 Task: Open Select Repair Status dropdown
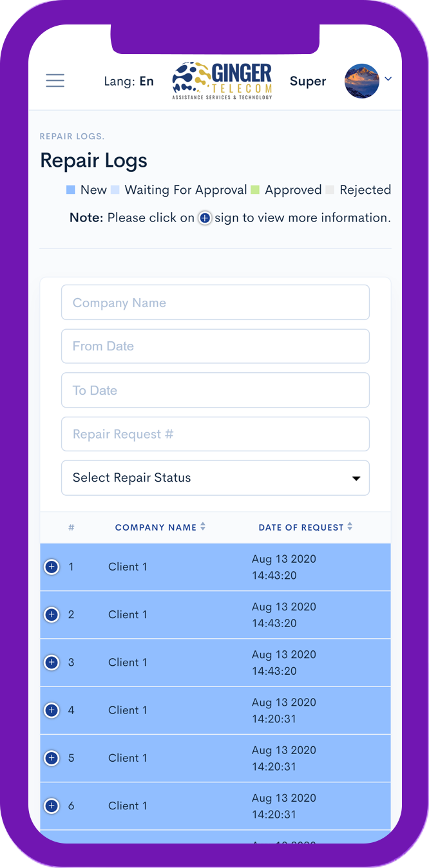pos(215,478)
